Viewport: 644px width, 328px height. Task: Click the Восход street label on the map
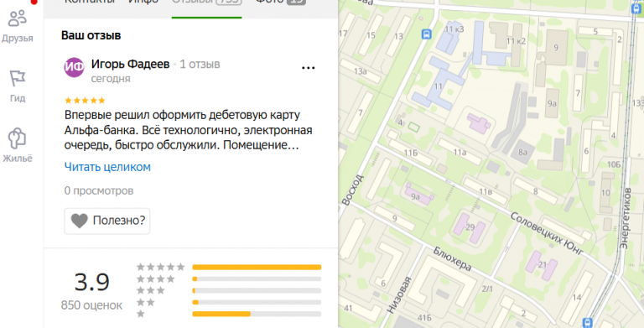[x=352, y=190]
